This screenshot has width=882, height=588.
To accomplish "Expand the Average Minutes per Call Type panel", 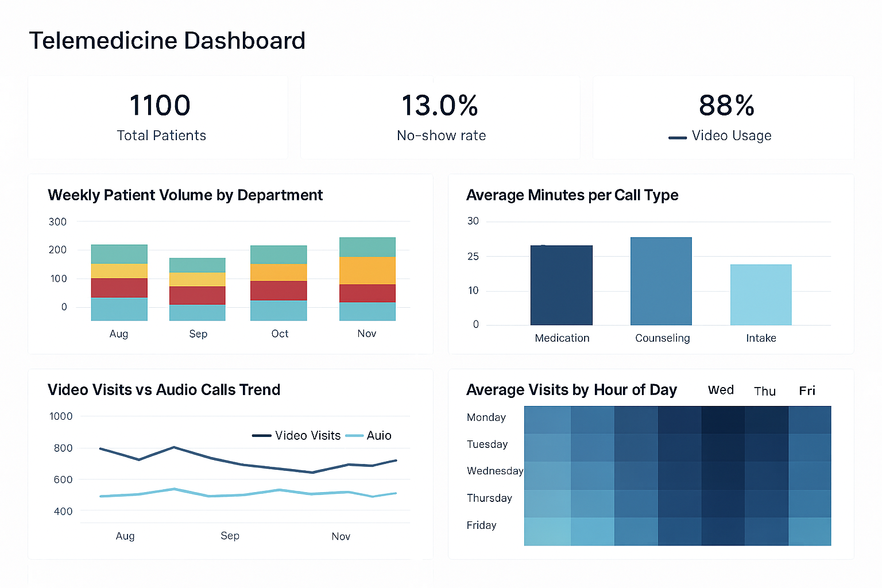I will click(x=572, y=195).
